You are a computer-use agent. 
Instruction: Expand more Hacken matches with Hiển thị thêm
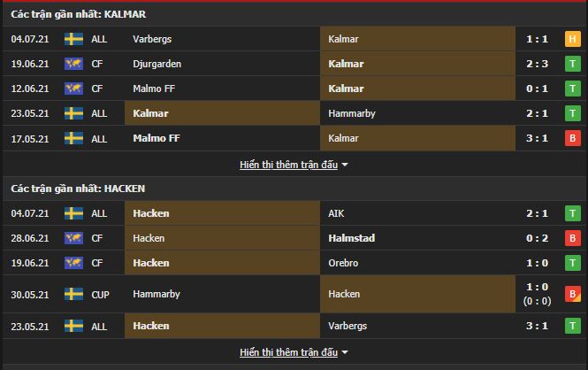pyautogui.click(x=289, y=352)
